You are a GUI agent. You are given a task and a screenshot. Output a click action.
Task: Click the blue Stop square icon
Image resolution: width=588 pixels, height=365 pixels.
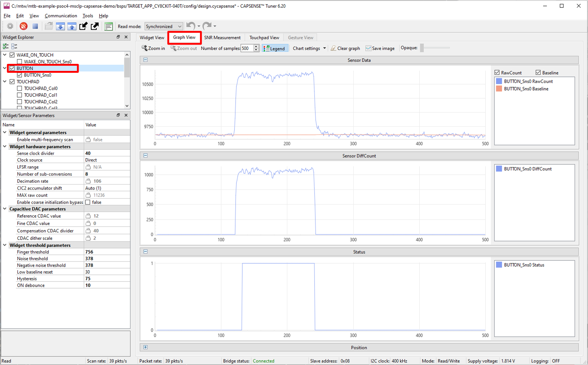coord(35,26)
